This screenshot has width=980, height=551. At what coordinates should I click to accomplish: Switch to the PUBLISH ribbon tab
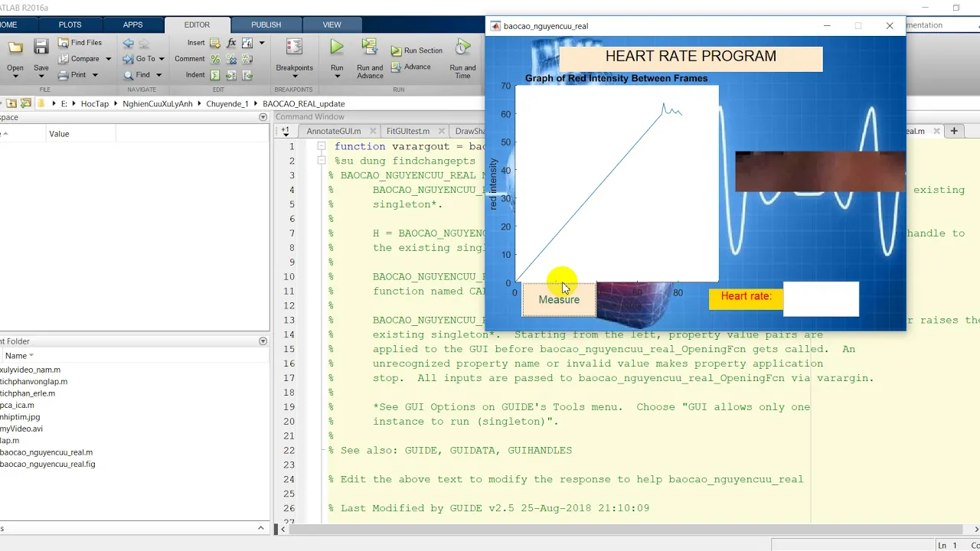coord(266,24)
